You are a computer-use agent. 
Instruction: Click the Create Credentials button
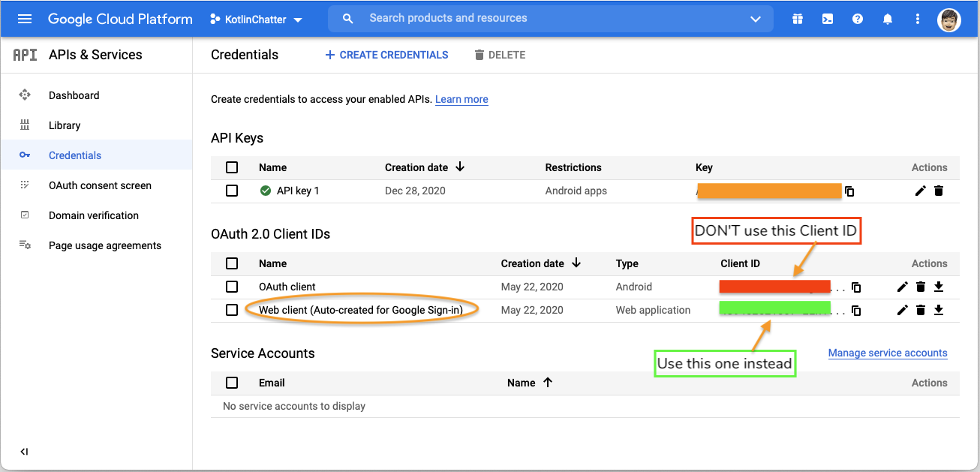[386, 55]
